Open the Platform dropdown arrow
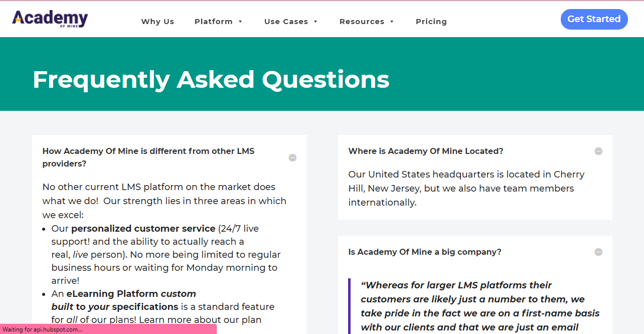Image resolution: width=644 pixels, height=334 pixels. point(240,22)
